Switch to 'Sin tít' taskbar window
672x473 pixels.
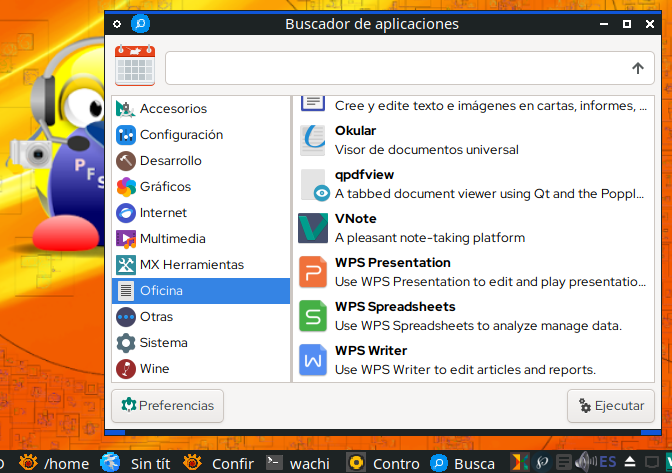[x=135, y=463]
